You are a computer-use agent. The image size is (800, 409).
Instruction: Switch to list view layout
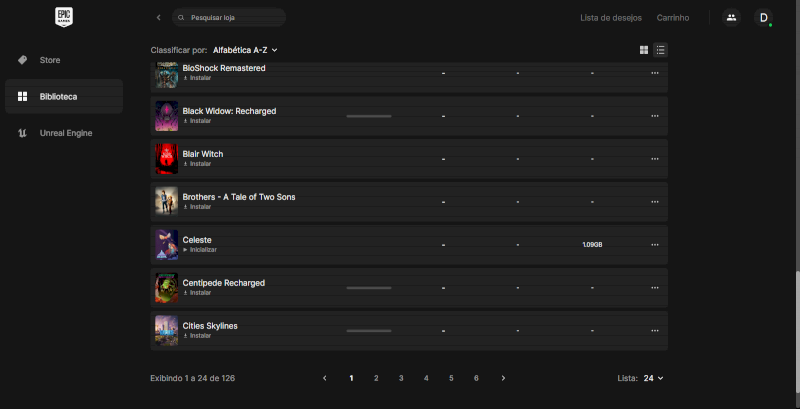click(661, 49)
